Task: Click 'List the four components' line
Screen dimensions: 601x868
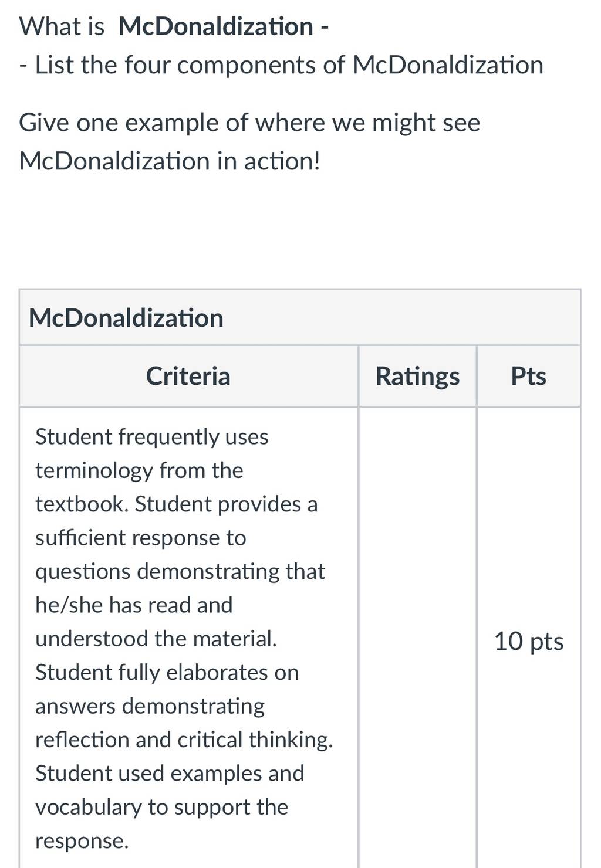Action: click(x=281, y=65)
